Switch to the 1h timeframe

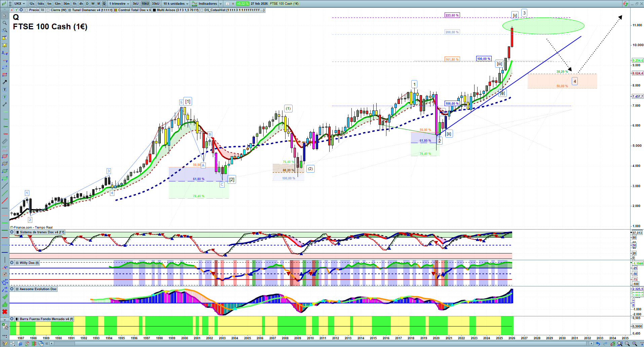coord(74,4)
